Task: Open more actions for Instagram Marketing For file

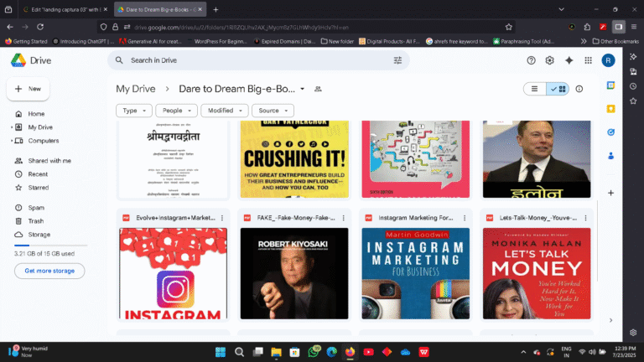Action: [x=465, y=218]
